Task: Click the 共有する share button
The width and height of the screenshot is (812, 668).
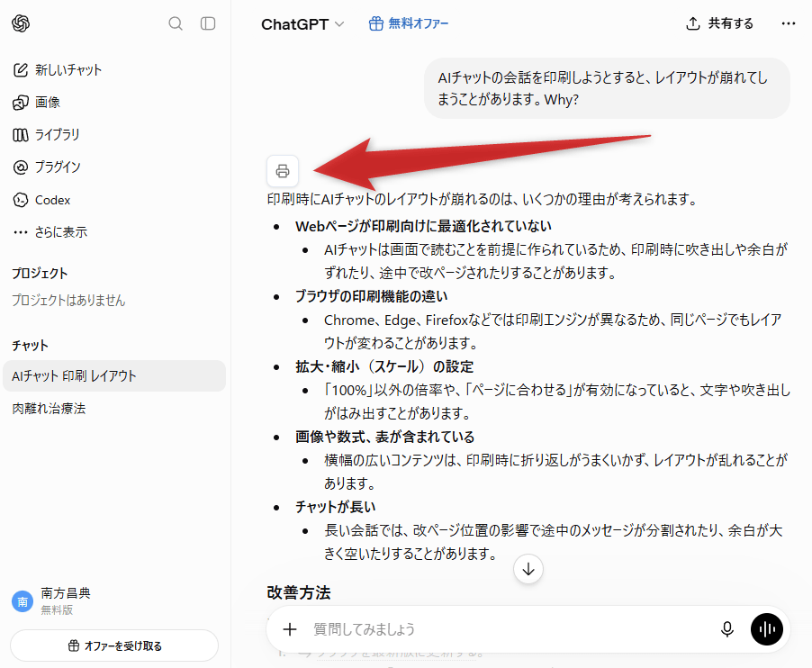Action: (720, 23)
